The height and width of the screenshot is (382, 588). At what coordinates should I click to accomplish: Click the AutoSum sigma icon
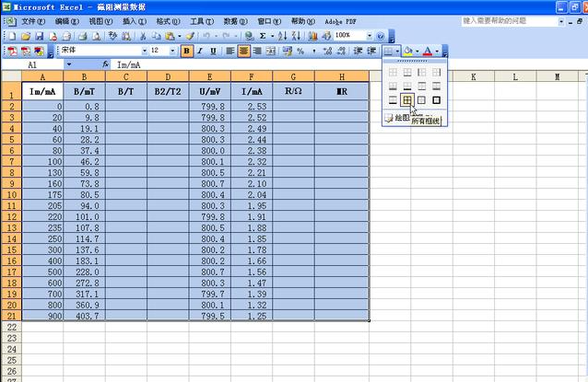click(263, 36)
